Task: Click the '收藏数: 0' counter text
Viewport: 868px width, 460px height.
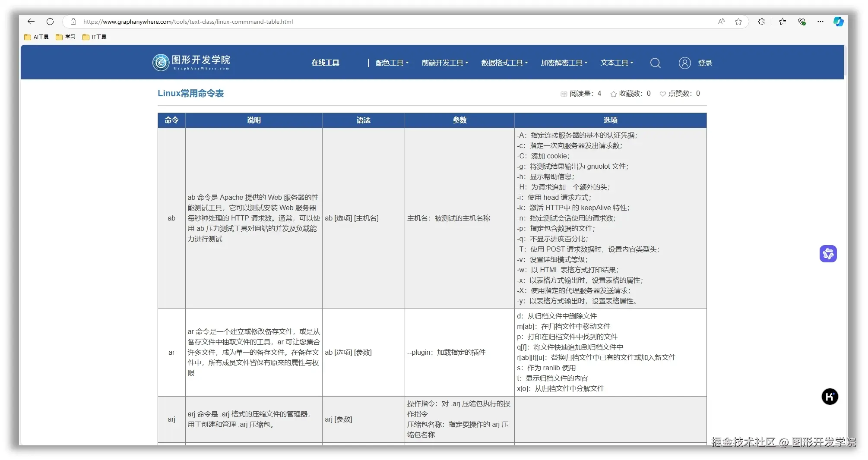Action: (635, 94)
